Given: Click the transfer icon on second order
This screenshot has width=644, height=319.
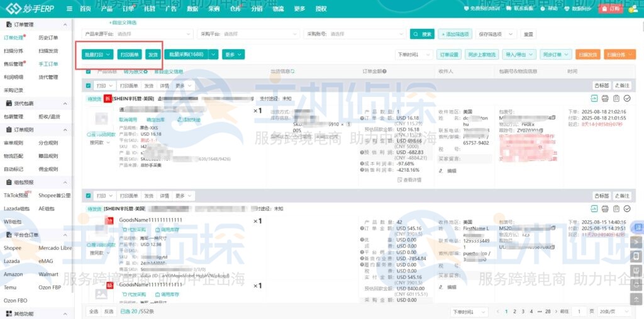Looking at the screenshot, I should click(594, 208).
